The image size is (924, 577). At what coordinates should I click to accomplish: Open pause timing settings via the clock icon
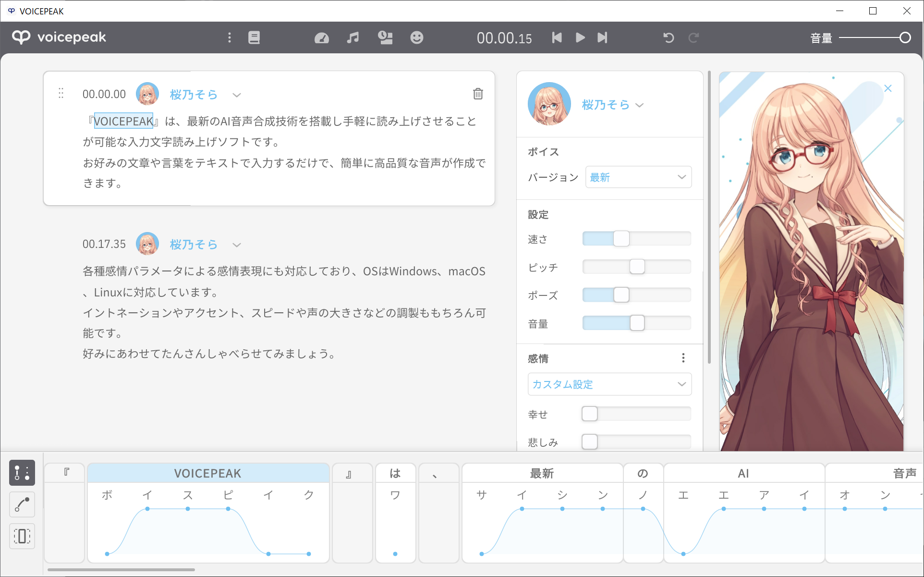[x=385, y=37]
